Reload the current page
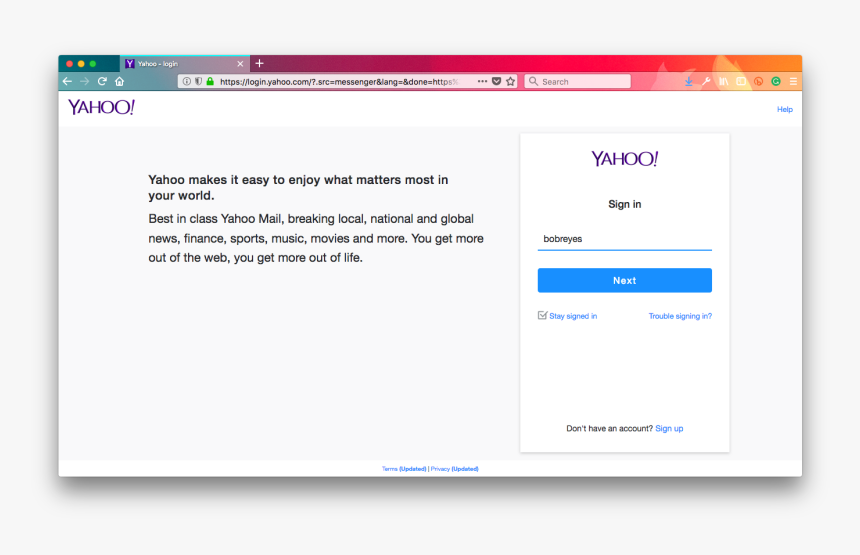Image resolution: width=860 pixels, height=555 pixels. pyautogui.click(x=102, y=81)
